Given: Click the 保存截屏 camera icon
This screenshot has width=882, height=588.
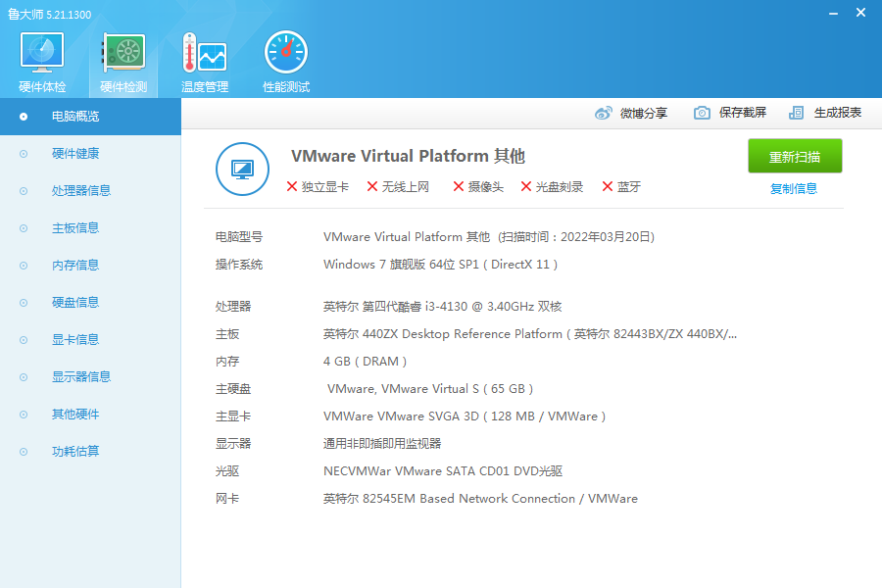Looking at the screenshot, I should [702, 113].
